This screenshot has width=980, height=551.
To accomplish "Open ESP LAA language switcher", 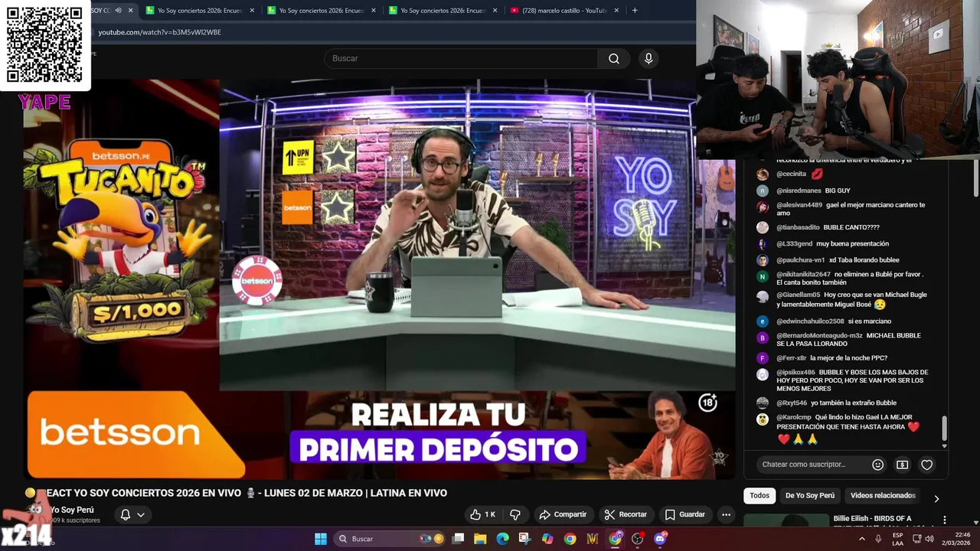I will [x=897, y=539].
